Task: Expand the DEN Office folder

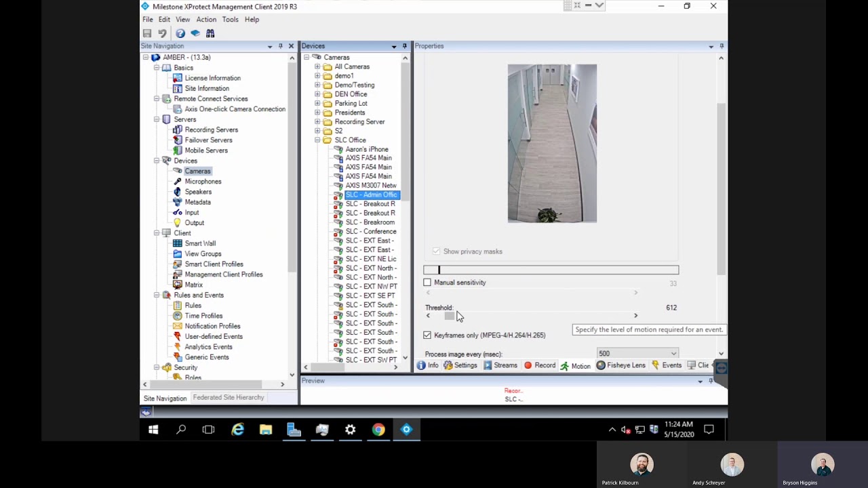Action: click(x=317, y=94)
